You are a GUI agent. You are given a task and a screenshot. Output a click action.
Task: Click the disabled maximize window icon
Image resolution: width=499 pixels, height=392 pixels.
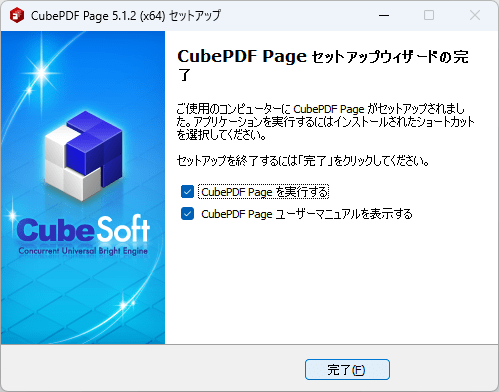point(429,15)
